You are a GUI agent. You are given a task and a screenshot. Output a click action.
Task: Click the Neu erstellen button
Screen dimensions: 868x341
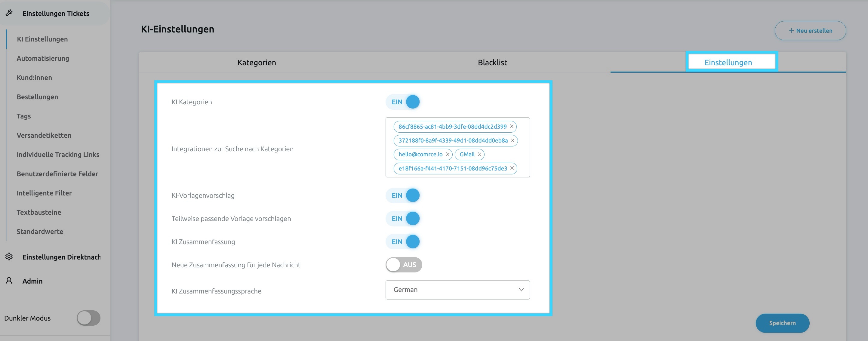point(810,31)
